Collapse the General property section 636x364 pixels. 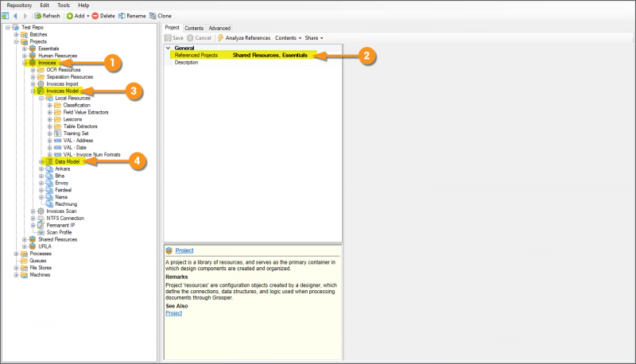click(168, 48)
